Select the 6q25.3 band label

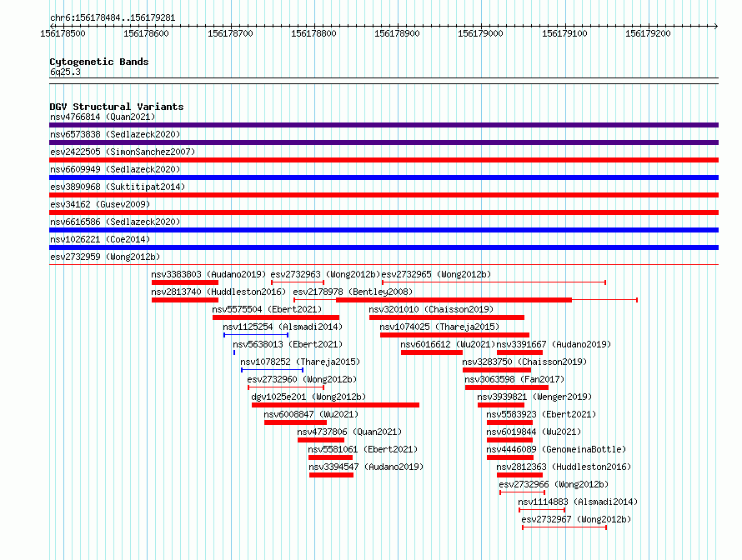click(x=65, y=72)
